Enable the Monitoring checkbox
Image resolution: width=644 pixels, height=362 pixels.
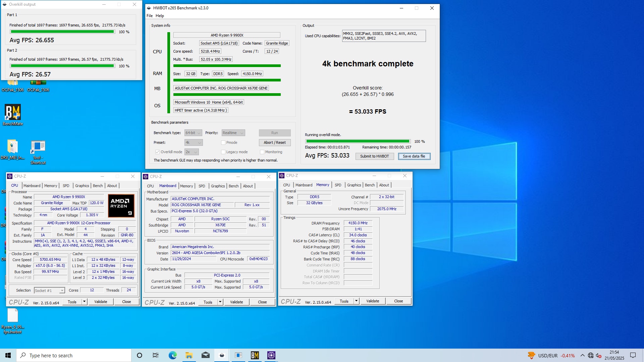tap(262, 152)
